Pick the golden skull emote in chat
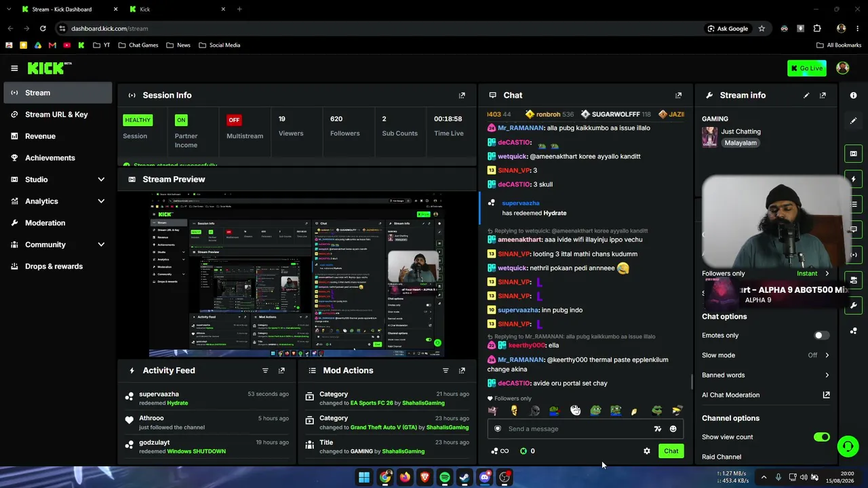This screenshot has width=868, height=488. [514, 411]
